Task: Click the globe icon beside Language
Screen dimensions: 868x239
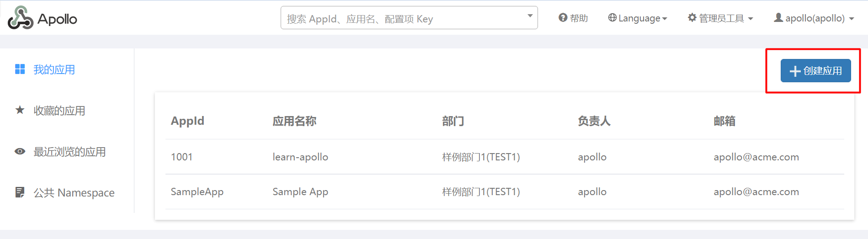Action: point(612,17)
